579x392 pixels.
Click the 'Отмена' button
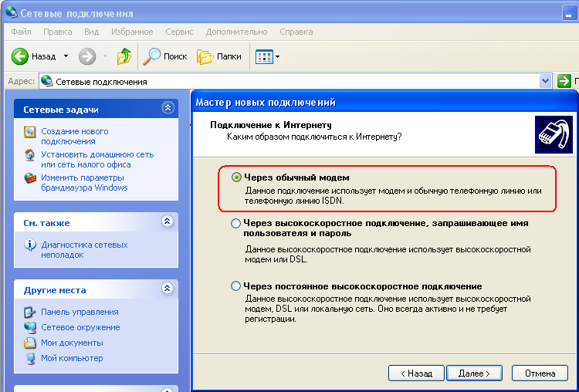coord(540,373)
